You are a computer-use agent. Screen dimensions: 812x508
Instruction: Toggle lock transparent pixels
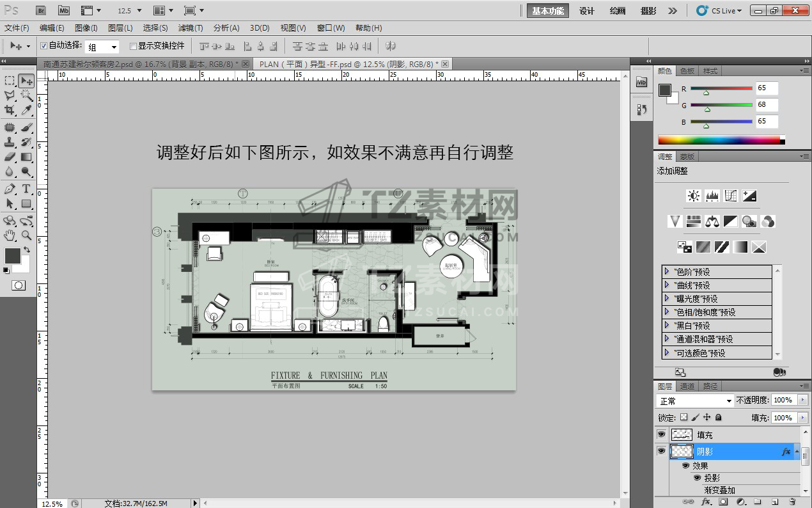[683, 417]
